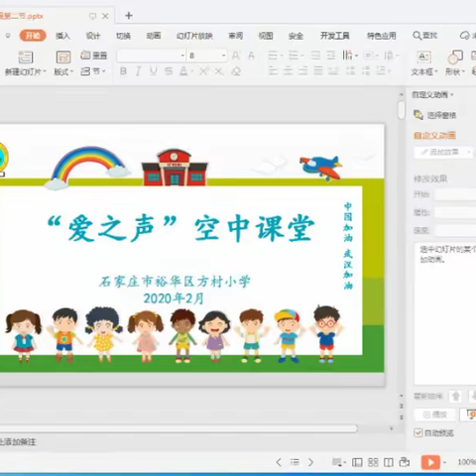Select the 石家庄市裕华区方村小学 subtitle text

175,282
